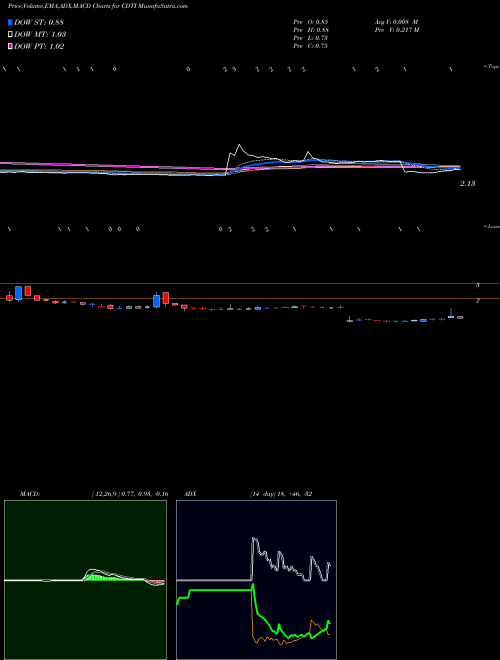Screen dimensions: 500x660
Task: Click ADX values '(14 day) 18, +46, -32'
Action: pos(280,494)
